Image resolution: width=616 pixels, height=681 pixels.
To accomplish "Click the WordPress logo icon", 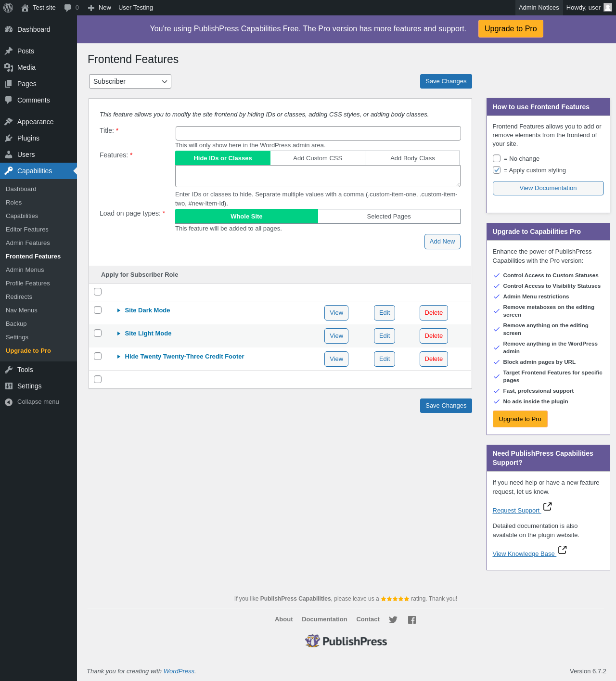I will coord(8,8).
